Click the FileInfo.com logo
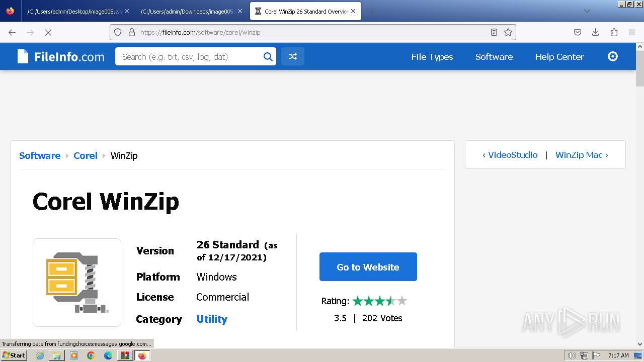The image size is (644, 362). [x=61, y=57]
